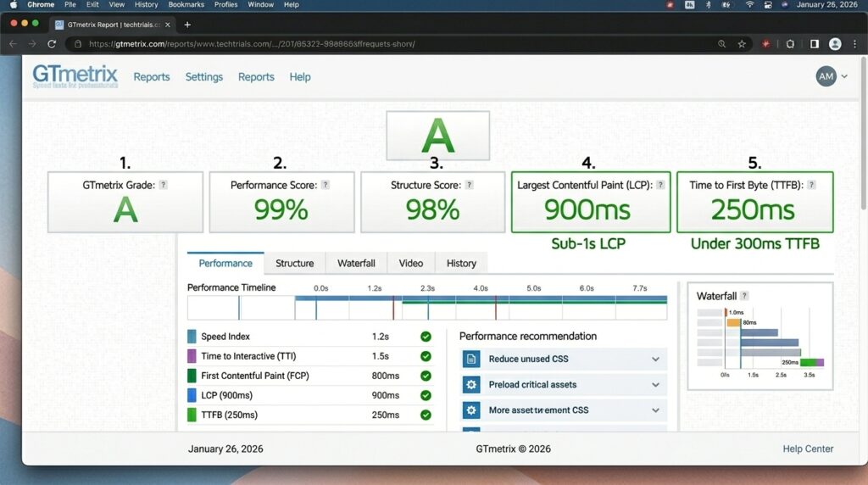868x485 pixels.
Task: Open the Waterfall tab
Action: coord(356,263)
